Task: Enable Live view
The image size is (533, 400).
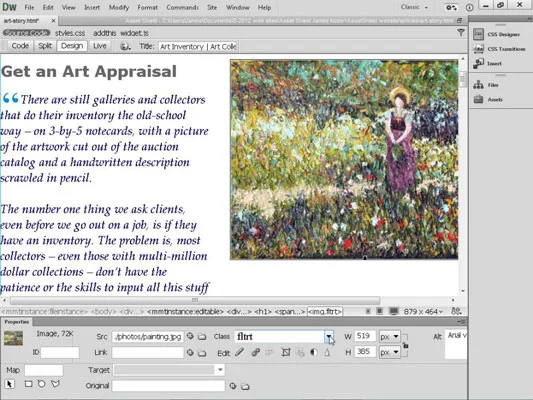Action: tap(100, 46)
